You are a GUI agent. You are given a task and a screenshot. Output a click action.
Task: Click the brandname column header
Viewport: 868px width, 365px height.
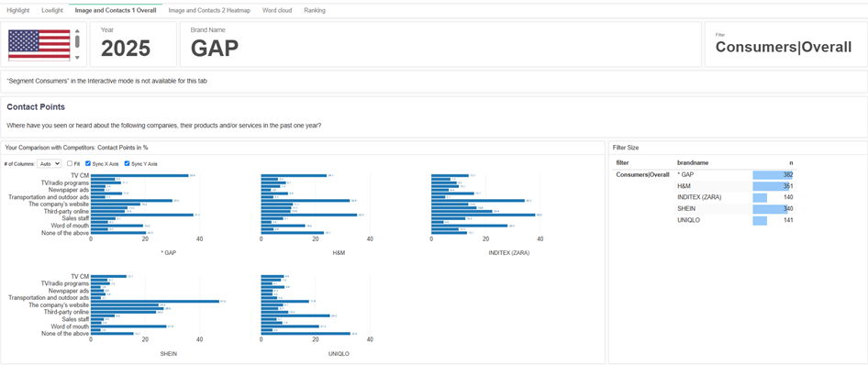[693, 162]
